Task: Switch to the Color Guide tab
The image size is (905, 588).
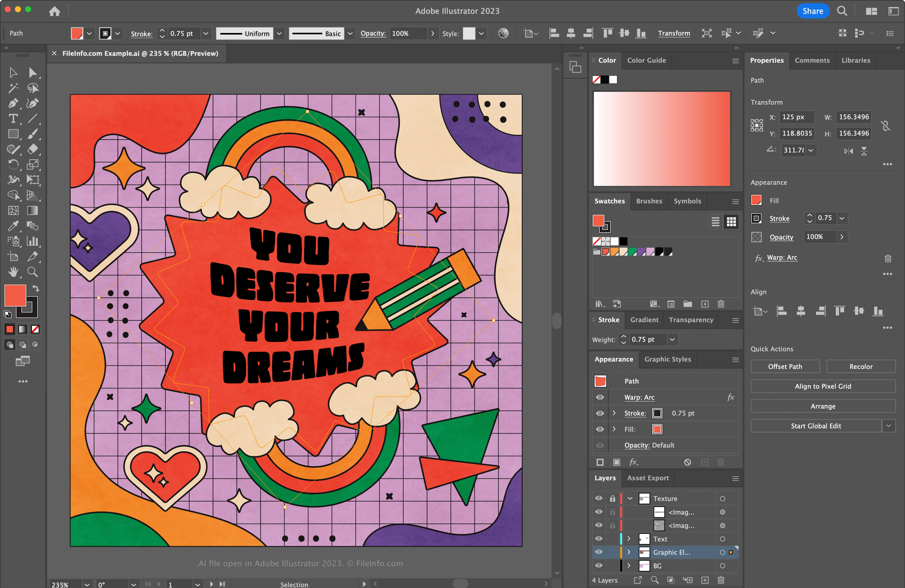Action: tap(646, 61)
